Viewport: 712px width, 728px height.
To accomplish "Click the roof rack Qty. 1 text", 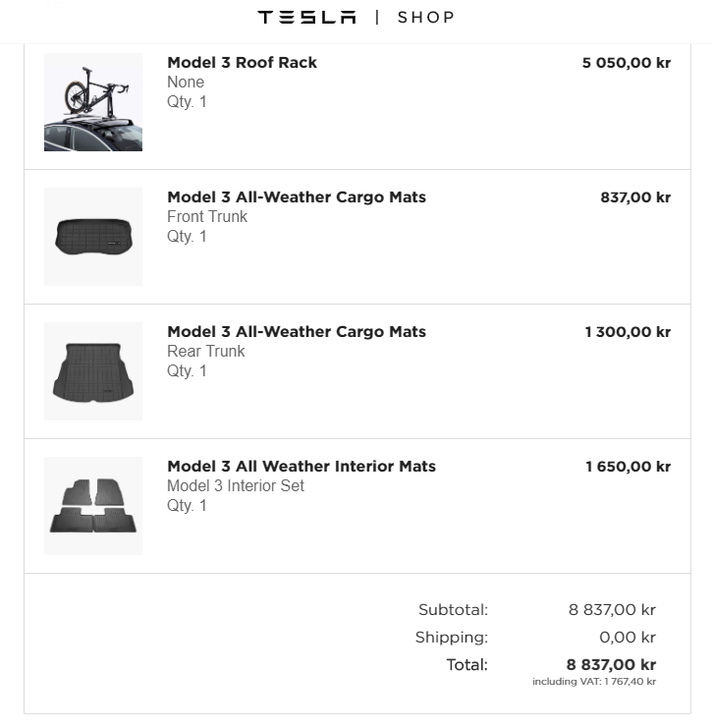I will 187,101.
